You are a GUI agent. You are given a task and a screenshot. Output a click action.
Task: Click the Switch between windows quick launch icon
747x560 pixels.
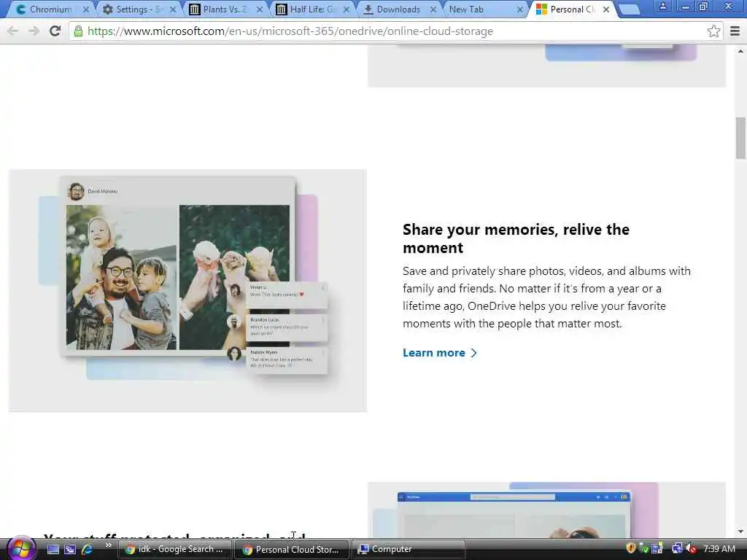pos(69,549)
